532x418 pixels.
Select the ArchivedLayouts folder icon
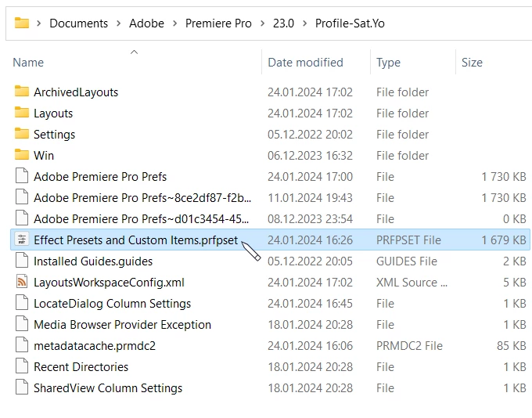(22, 92)
